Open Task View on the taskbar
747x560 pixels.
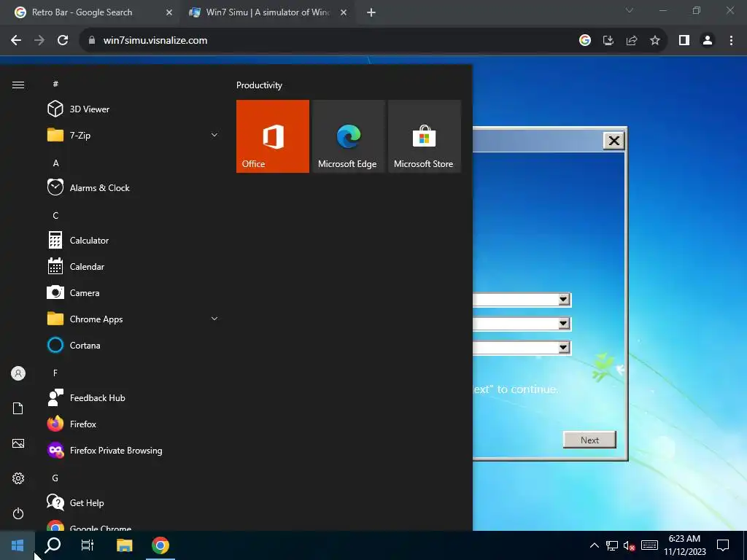(x=88, y=545)
